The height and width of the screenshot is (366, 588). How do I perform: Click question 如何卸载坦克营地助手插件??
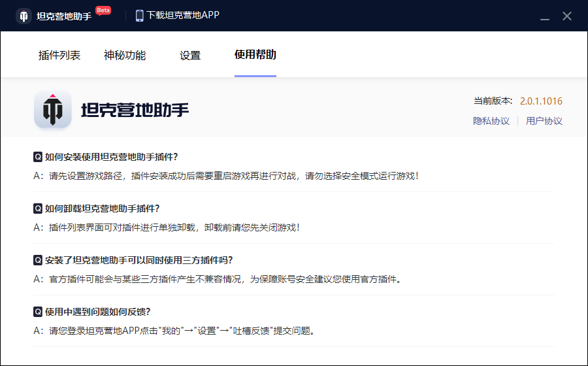103,208
